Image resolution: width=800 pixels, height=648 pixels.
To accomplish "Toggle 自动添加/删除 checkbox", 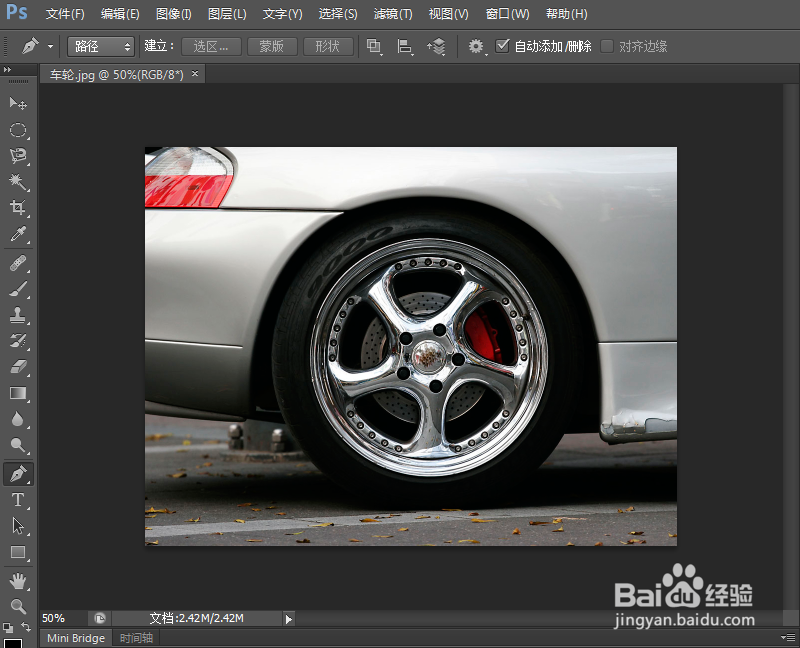I will [x=503, y=46].
